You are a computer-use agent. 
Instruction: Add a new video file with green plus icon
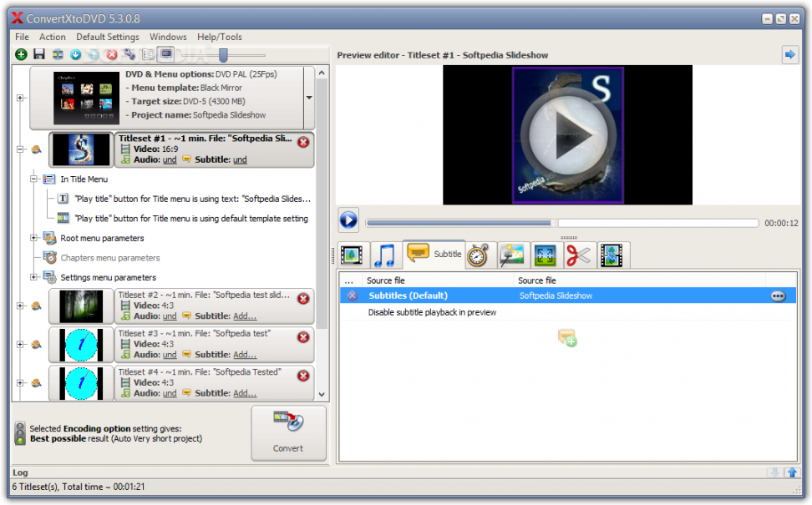click(x=21, y=54)
